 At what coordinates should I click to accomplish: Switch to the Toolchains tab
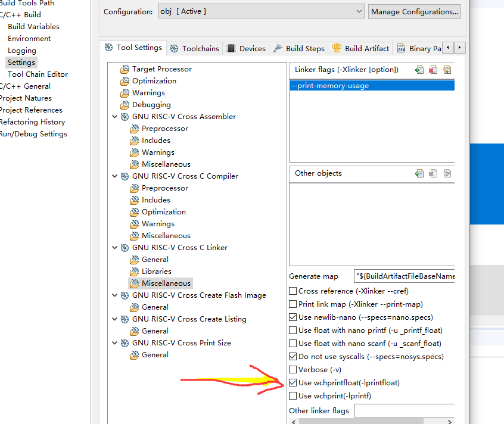tap(194, 48)
